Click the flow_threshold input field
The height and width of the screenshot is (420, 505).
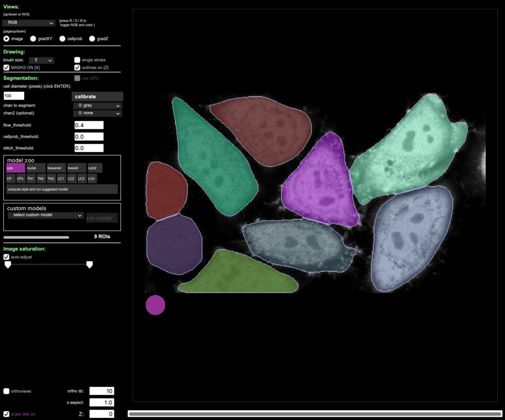(89, 125)
